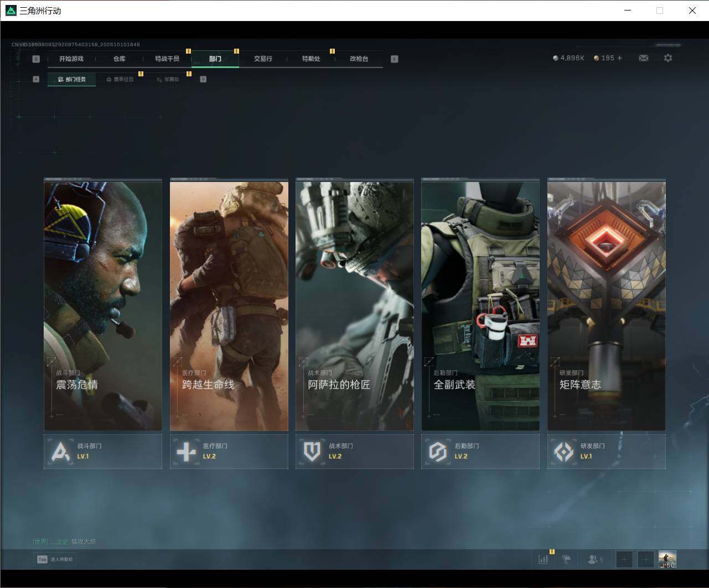Click the D key next sub-tab icon
Image resolution: width=709 pixels, height=588 pixels.
pyautogui.click(x=203, y=79)
